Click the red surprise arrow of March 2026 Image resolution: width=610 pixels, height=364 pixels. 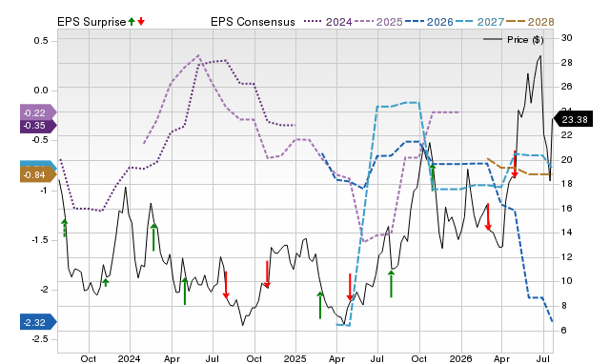(488, 216)
